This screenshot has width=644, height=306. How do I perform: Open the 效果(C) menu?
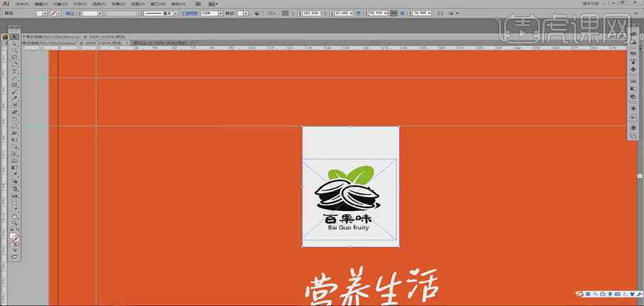pyautogui.click(x=118, y=4)
